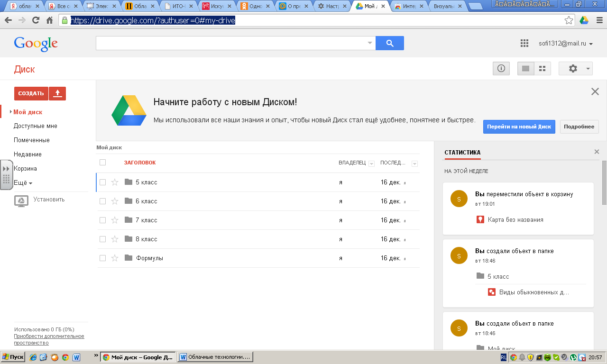Sort by ЗАГОЛОВОК column header
Screen dimensions: 607x364
(x=140, y=163)
